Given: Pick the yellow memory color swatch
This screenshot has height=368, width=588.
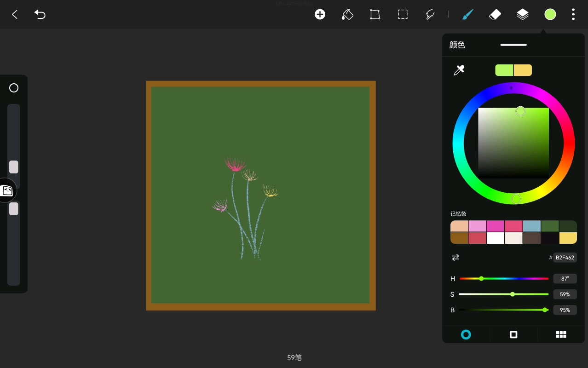Looking at the screenshot, I should [568, 238].
